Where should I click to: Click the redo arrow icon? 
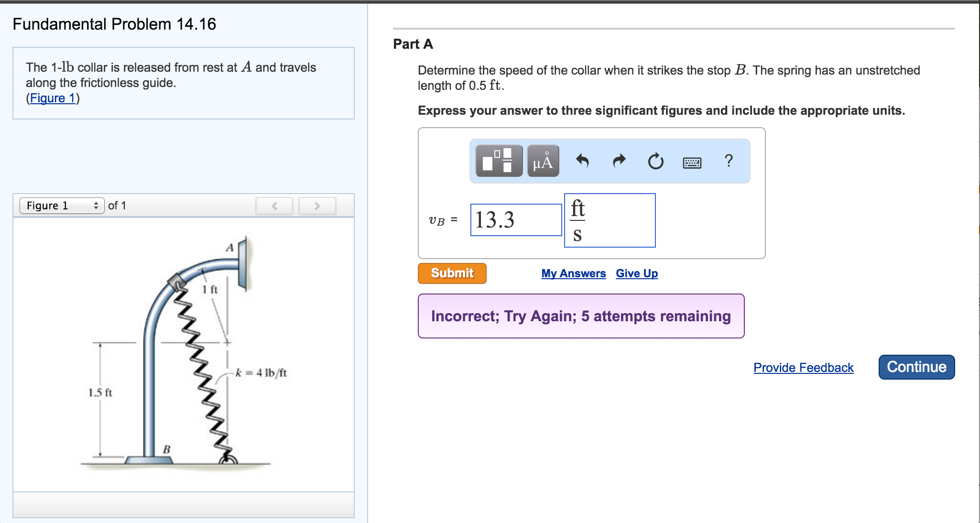619,161
